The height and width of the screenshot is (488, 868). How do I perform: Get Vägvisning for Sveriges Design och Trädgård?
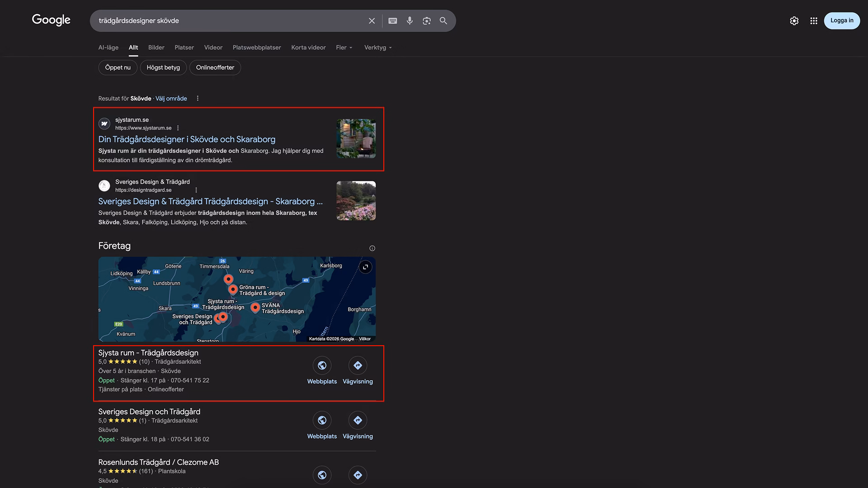(x=358, y=426)
